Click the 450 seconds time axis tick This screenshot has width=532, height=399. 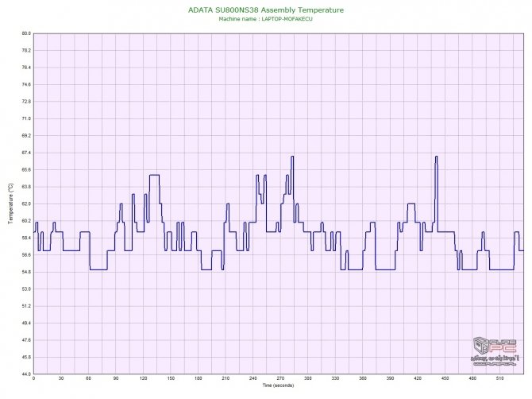click(x=445, y=378)
